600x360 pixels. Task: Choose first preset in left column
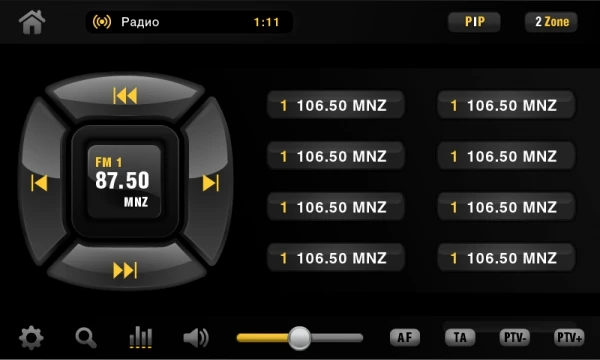[x=336, y=105]
